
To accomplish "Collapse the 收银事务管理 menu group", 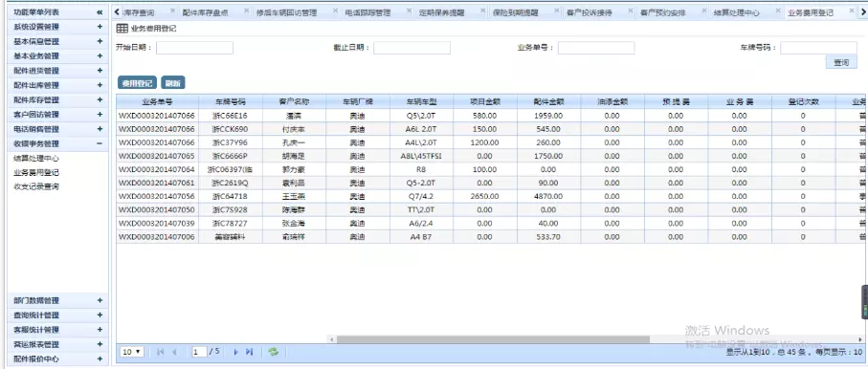I will tap(100, 143).
